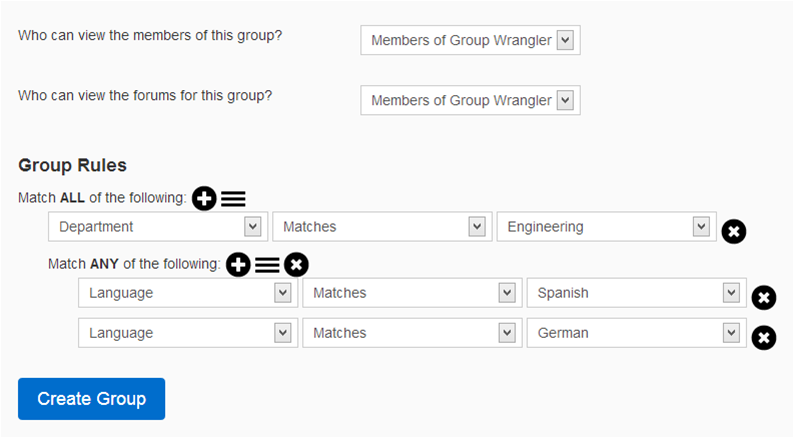Image resolution: width=794 pixels, height=438 pixels.
Task: Add a rule to the Match ANY group
Action: click(x=238, y=265)
